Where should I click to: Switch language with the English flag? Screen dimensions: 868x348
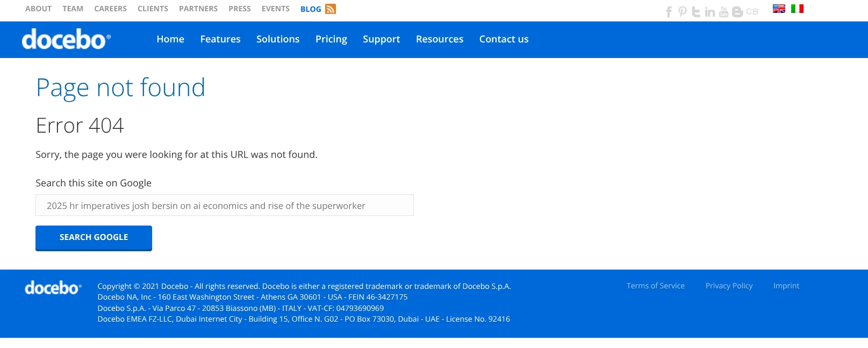click(779, 9)
